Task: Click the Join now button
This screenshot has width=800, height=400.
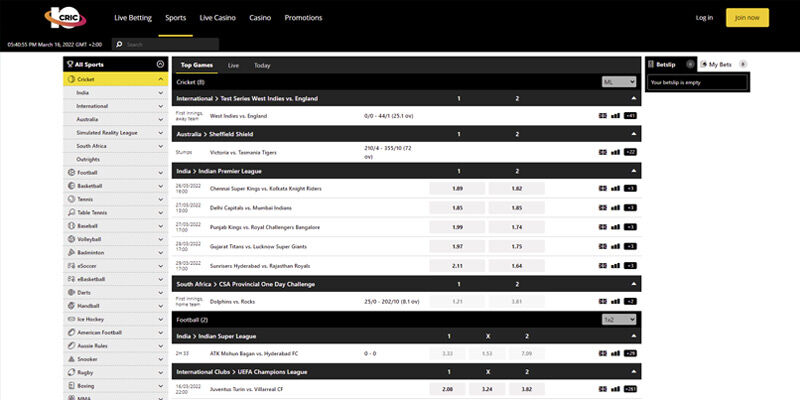Action: (747, 18)
